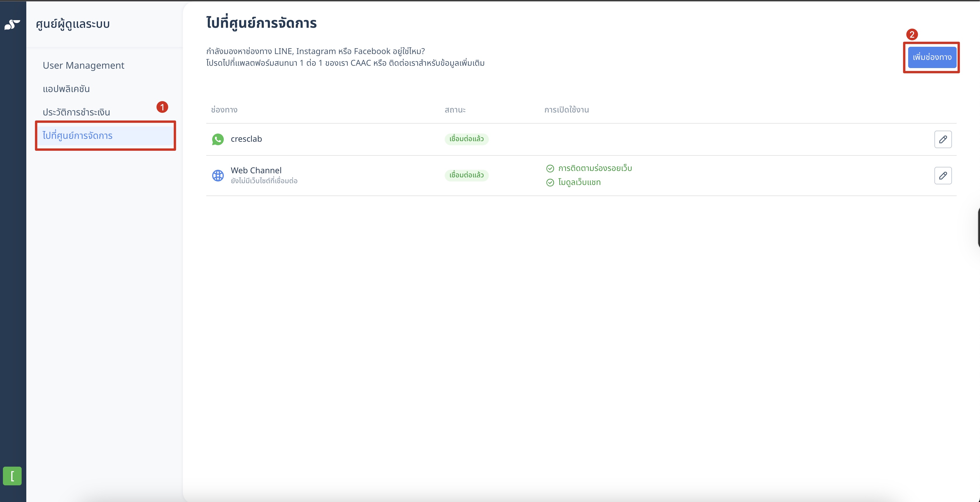
Task: Click the LINE, Instagram, Facebook description line
Action: pyautogui.click(x=315, y=51)
